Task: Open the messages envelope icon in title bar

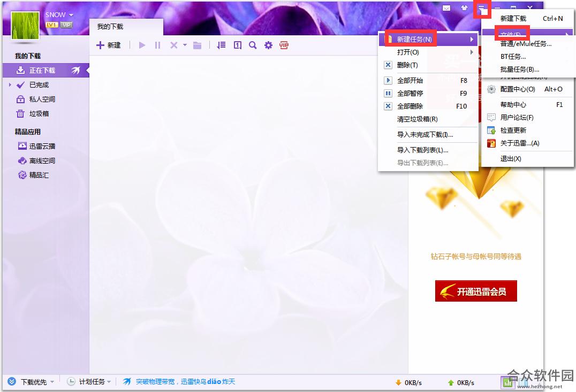Action: click(x=446, y=8)
